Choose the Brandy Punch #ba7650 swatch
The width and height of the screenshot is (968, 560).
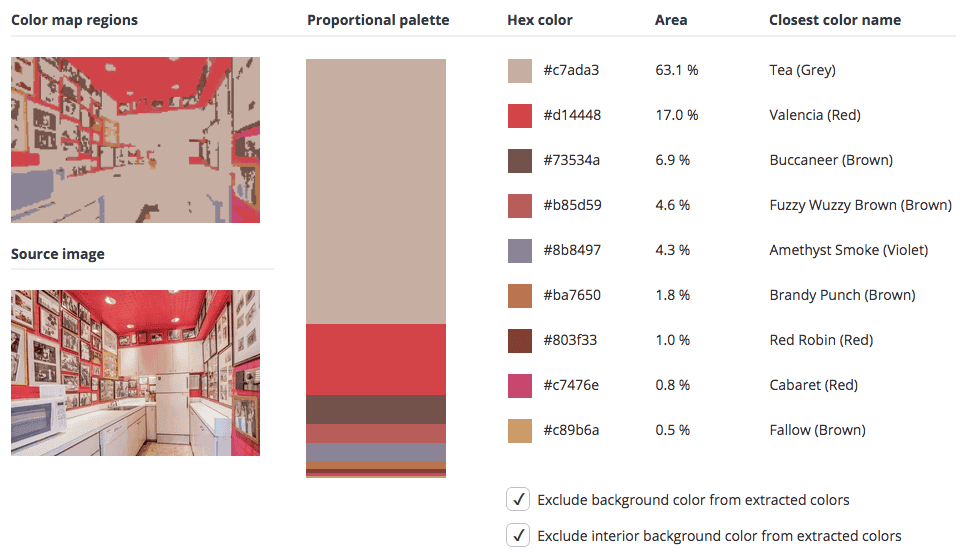(520, 296)
